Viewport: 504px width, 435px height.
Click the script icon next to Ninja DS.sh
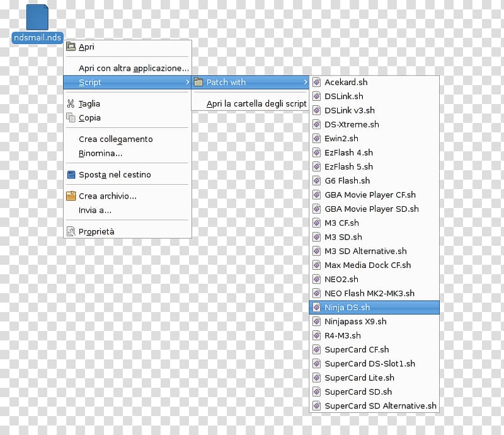(x=317, y=307)
